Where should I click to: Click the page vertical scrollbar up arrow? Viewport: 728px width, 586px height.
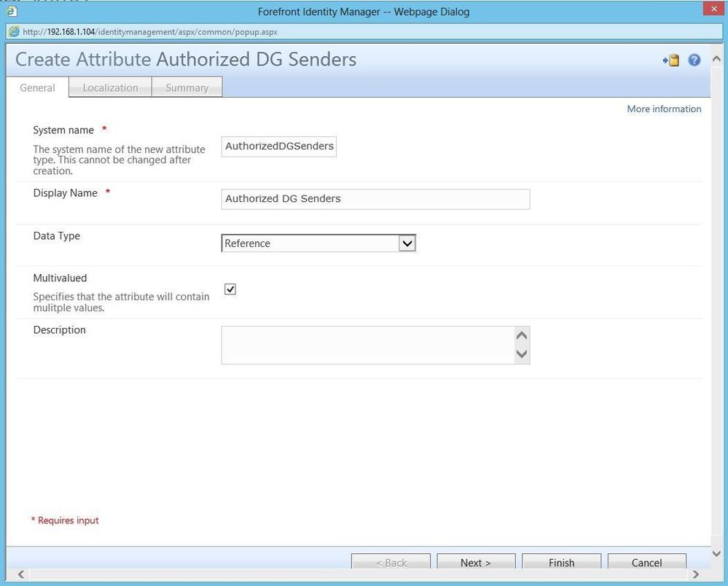(716, 59)
